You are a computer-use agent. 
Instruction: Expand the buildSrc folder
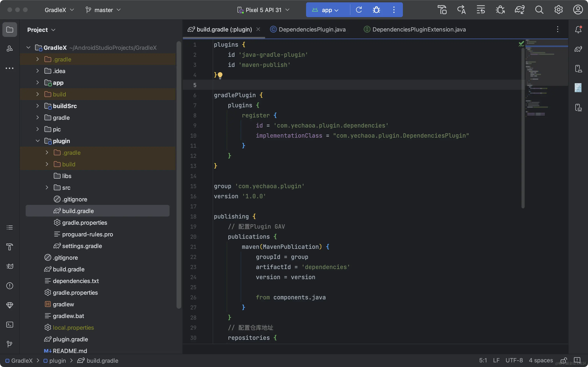(38, 106)
